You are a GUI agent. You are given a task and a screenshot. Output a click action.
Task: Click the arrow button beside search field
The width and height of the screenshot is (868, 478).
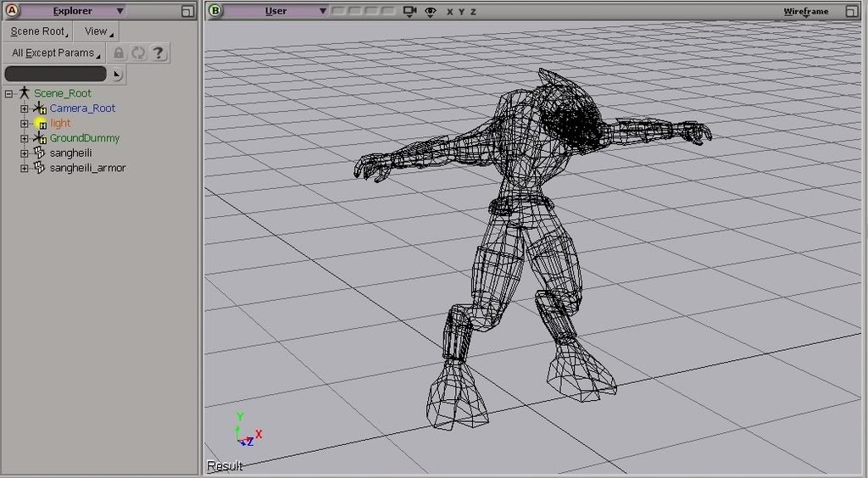click(116, 74)
